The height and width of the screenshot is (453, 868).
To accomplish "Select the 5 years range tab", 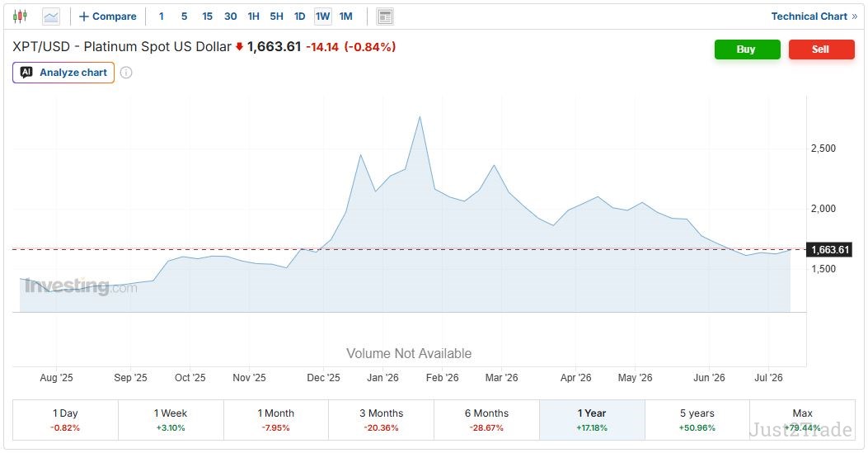I will coord(697,420).
